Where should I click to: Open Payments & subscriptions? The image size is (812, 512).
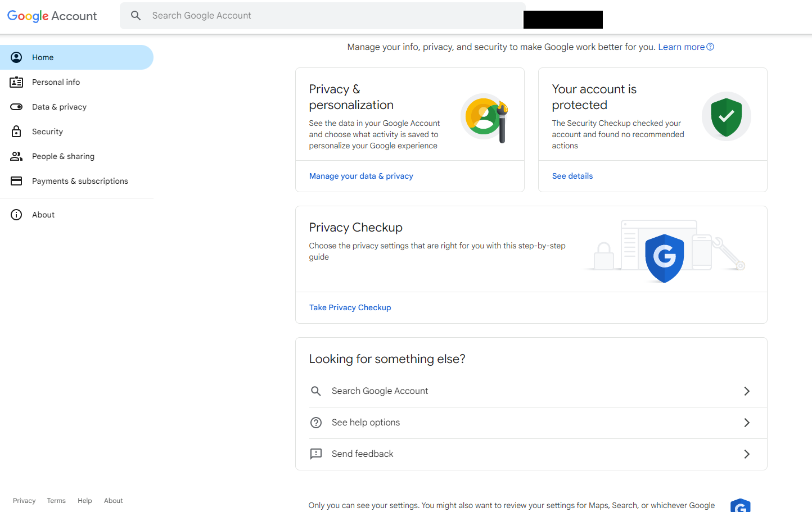76,181
